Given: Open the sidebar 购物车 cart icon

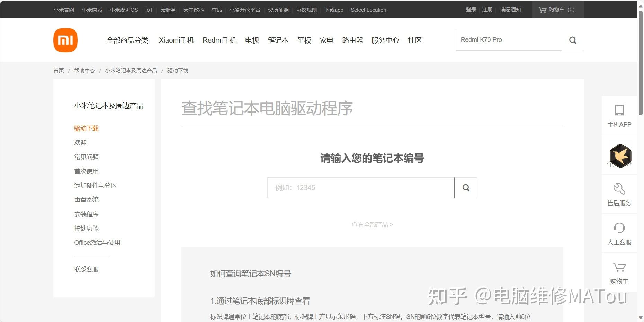Looking at the screenshot, I should tap(619, 273).
